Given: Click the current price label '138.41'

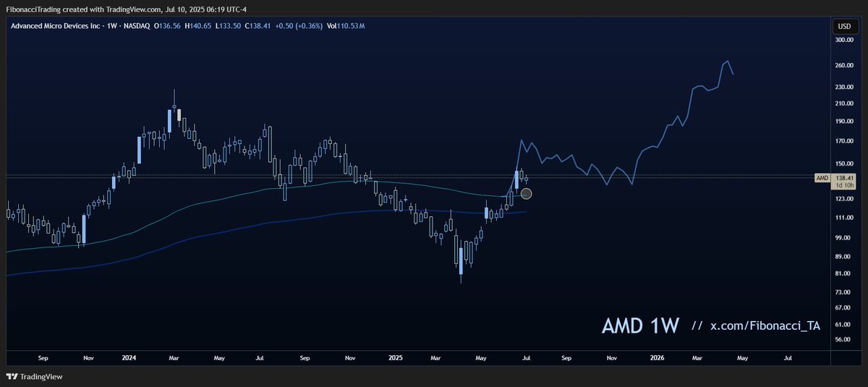Looking at the screenshot, I should pos(845,178).
